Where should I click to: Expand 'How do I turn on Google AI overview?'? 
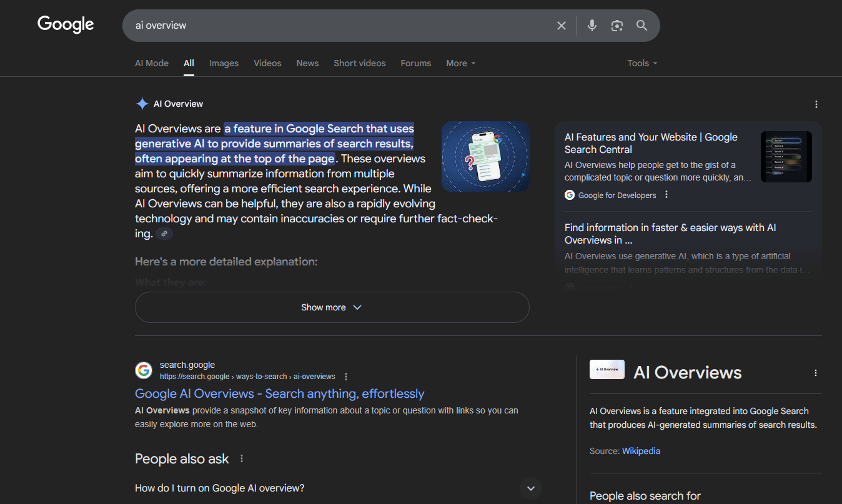[x=530, y=488]
